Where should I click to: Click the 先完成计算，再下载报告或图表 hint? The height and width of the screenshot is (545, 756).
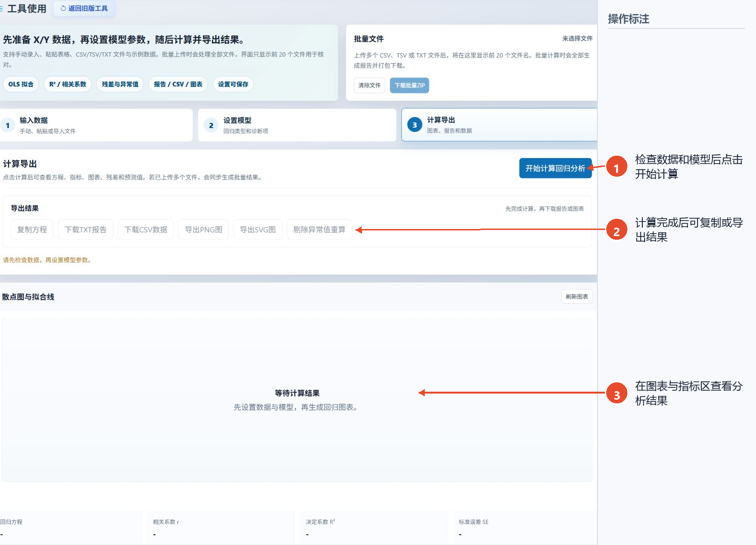coord(545,208)
